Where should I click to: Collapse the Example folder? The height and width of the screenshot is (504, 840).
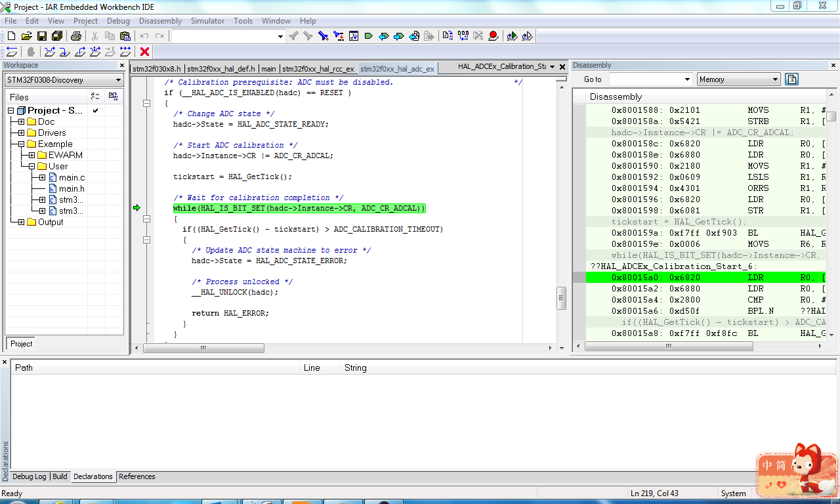[22, 144]
